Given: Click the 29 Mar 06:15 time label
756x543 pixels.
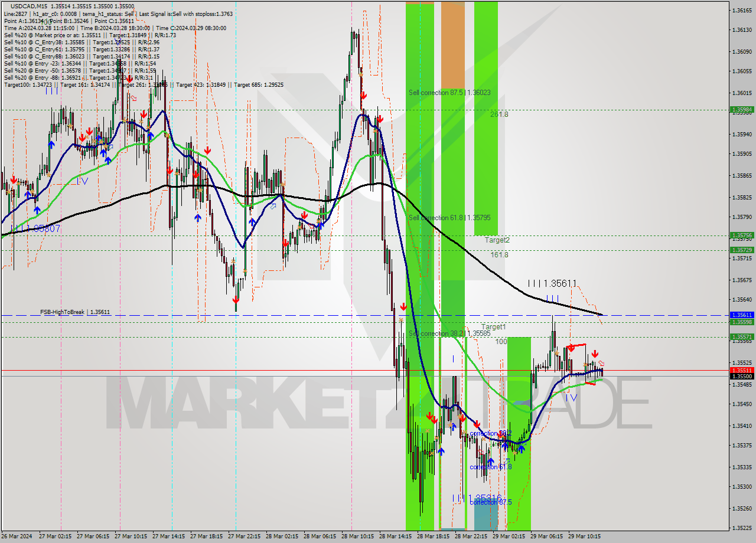Looking at the screenshot, I should click(x=547, y=537).
